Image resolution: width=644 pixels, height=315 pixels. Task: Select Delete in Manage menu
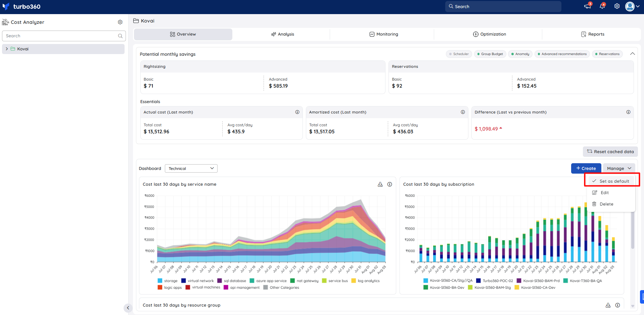click(611, 204)
